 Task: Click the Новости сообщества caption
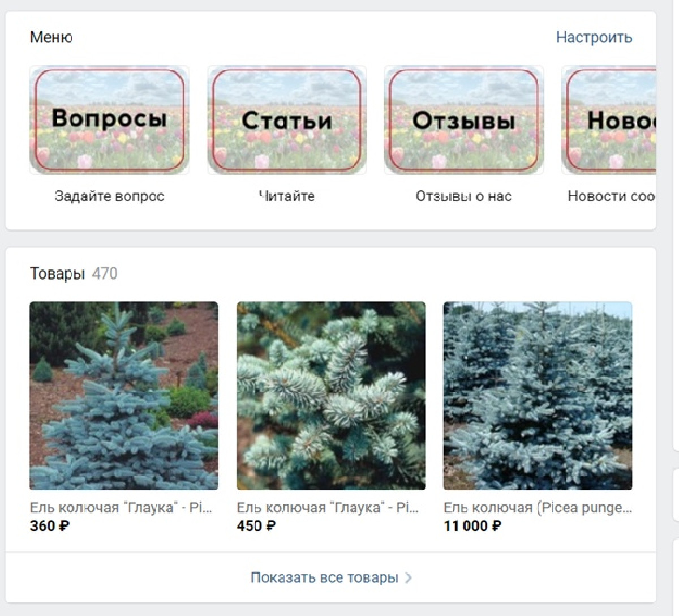[611, 196]
